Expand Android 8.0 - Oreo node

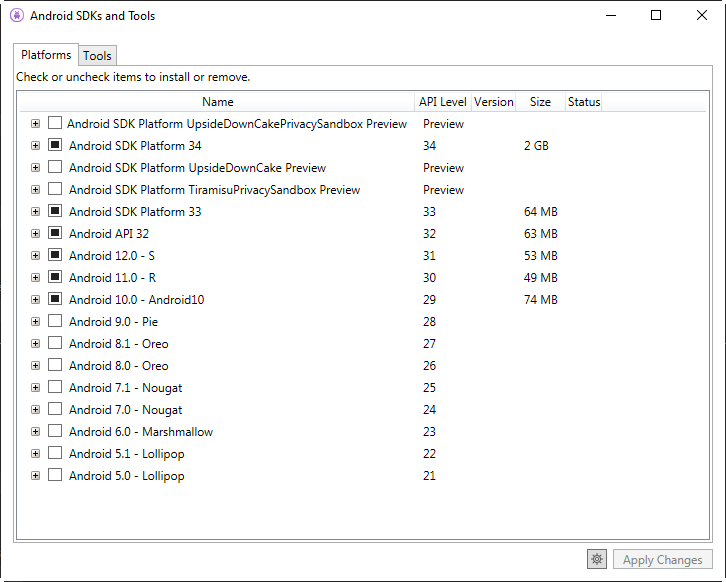tap(35, 365)
